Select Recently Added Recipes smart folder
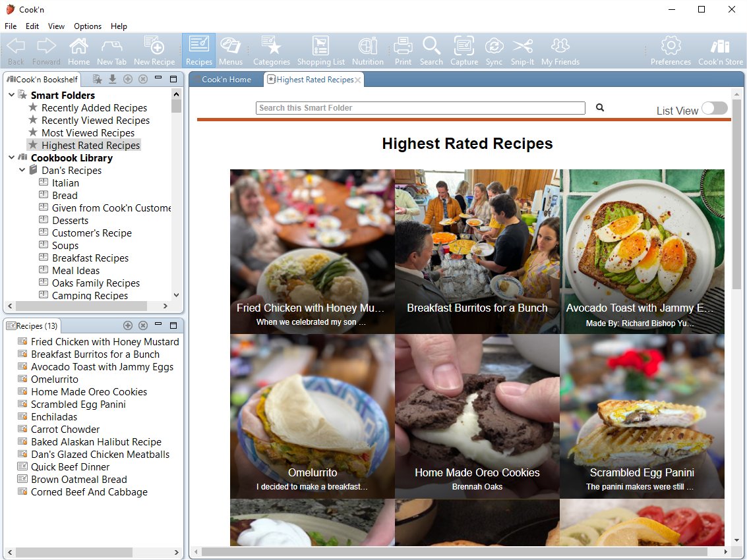 pyautogui.click(x=94, y=107)
